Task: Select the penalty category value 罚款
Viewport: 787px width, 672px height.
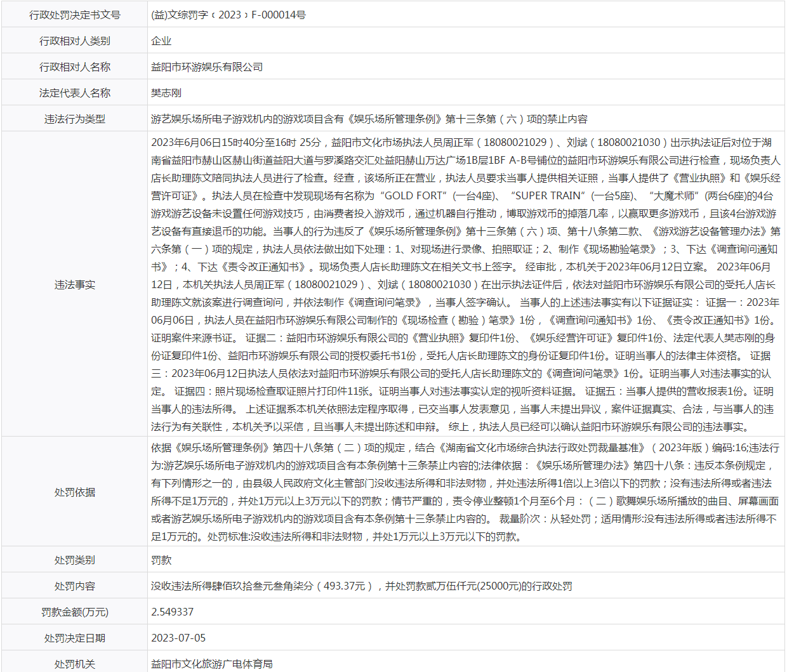Action: tap(161, 560)
